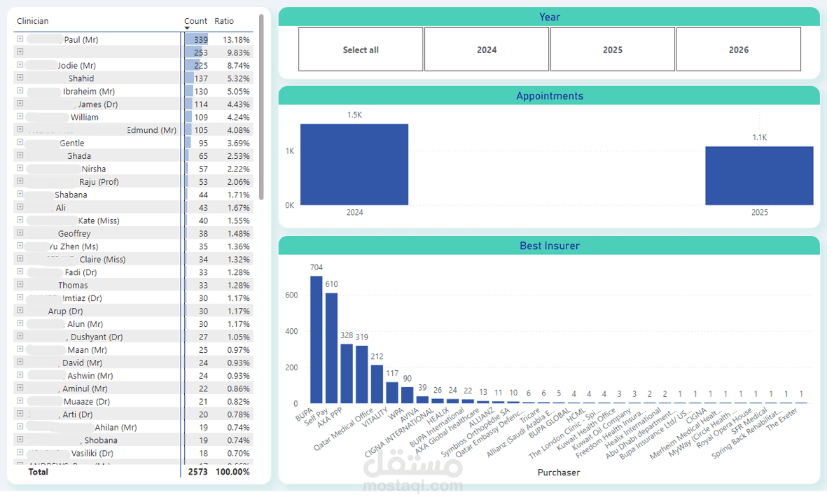The height and width of the screenshot is (504, 827).
Task: Click the Qatar Medical Office axis label
Action: tap(343, 429)
